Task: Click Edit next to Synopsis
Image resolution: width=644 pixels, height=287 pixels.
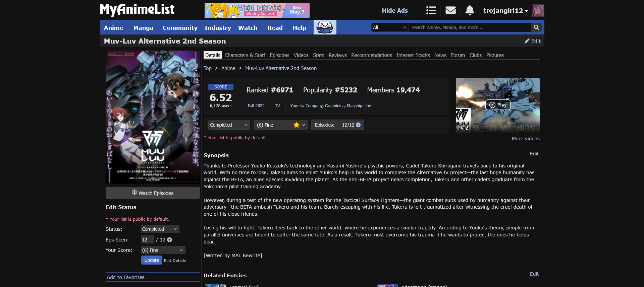Action: coord(534,153)
